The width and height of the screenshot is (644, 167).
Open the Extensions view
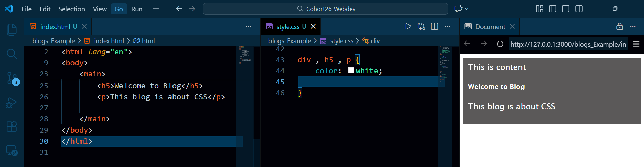tap(12, 127)
